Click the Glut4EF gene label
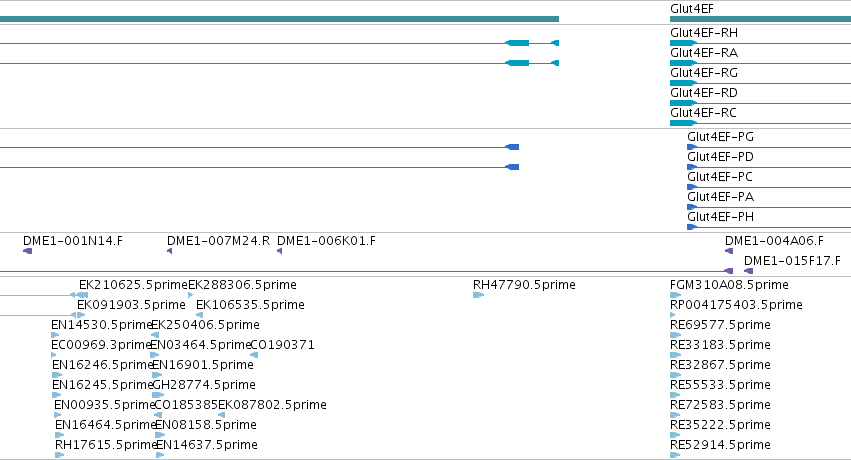The image size is (851, 460). [x=691, y=9]
